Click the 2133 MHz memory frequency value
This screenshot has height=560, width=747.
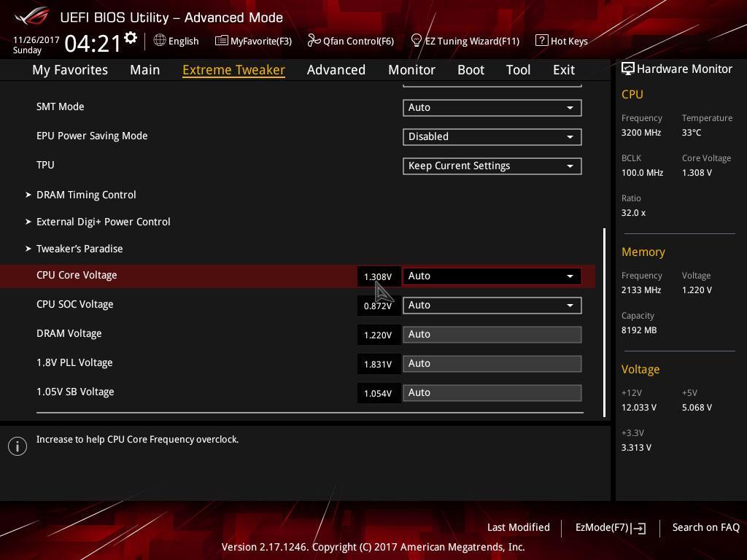641,290
